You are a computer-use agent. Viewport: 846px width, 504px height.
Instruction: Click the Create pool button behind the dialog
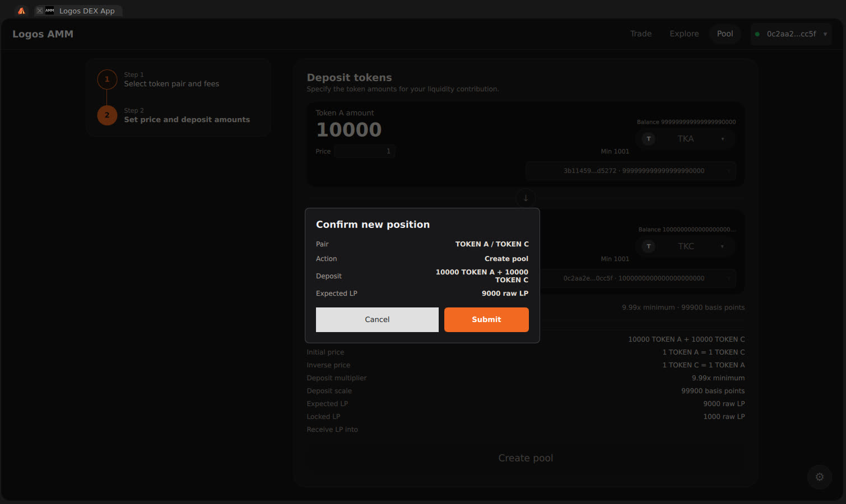pyautogui.click(x=526, y=458)
